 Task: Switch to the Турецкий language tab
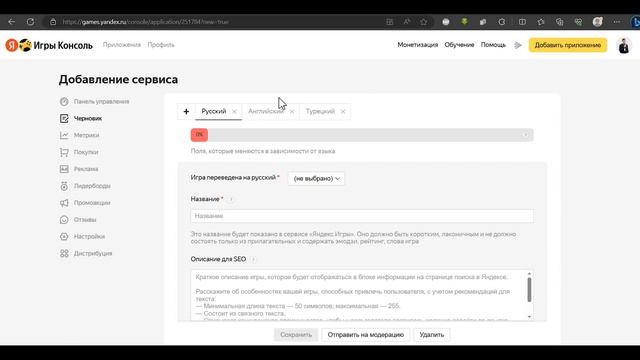(x=320, y=111)
